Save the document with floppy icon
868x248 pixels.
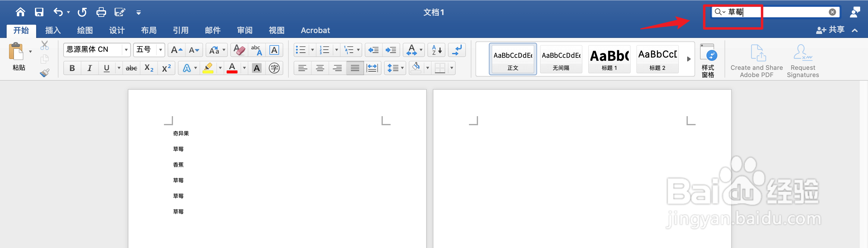click(x=39, y=12)
